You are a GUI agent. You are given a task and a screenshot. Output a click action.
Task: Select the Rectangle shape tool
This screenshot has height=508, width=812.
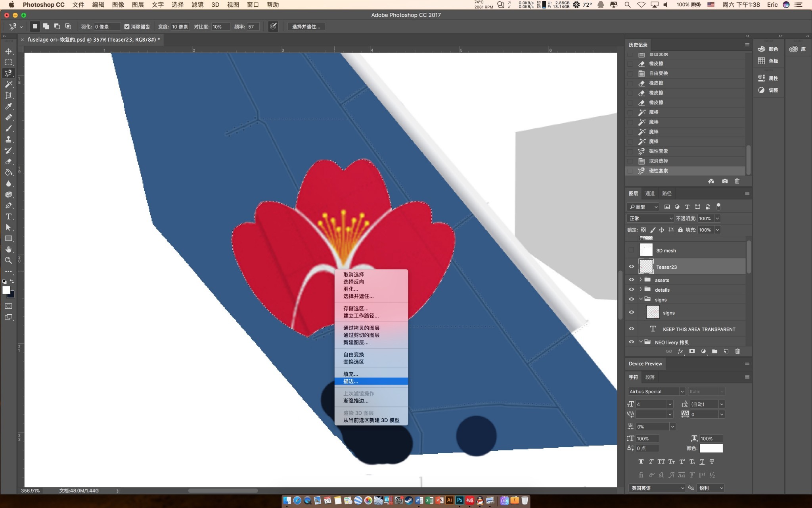pyautogui.click(x=8, y=239)
